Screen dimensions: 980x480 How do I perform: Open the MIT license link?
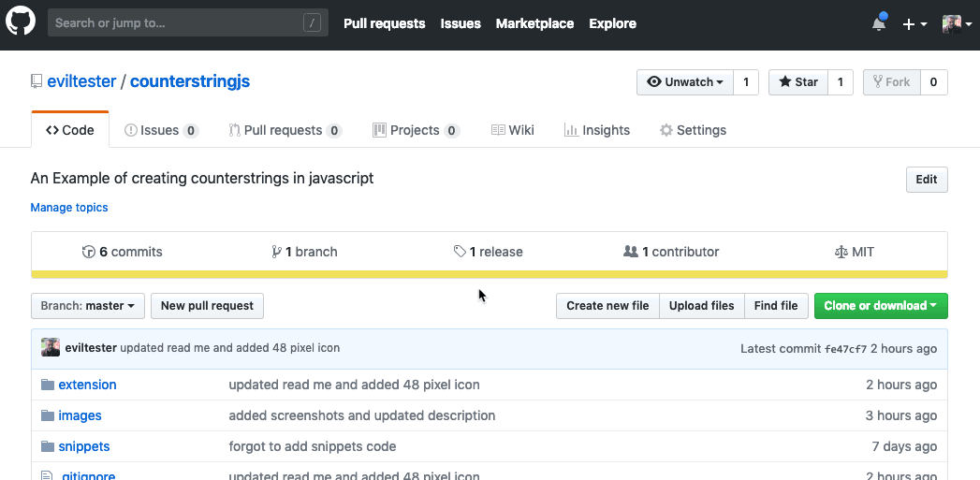point(855,252)
